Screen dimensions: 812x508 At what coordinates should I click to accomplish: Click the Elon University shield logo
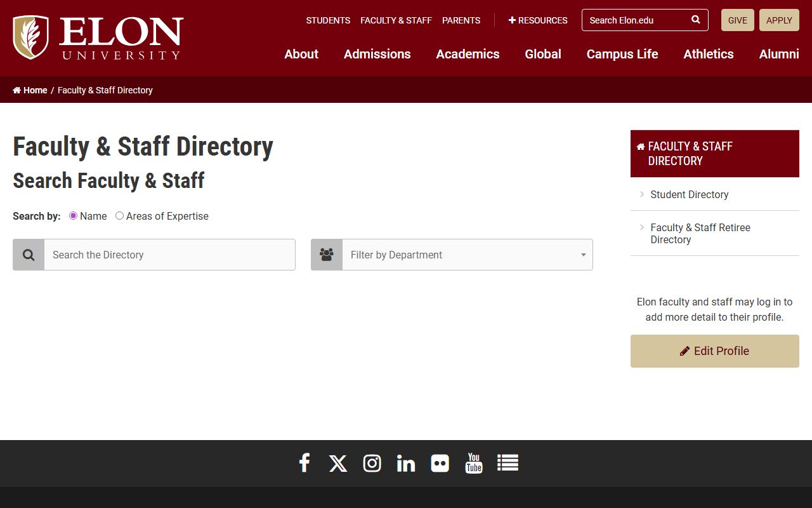tap(30, 37)
